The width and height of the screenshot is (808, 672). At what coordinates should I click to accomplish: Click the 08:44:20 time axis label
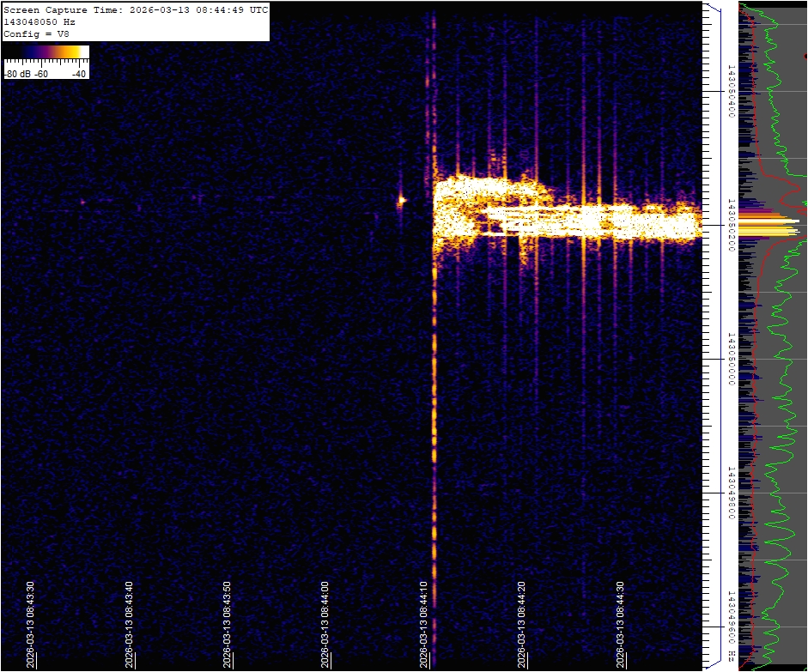[x=523, y=623]
